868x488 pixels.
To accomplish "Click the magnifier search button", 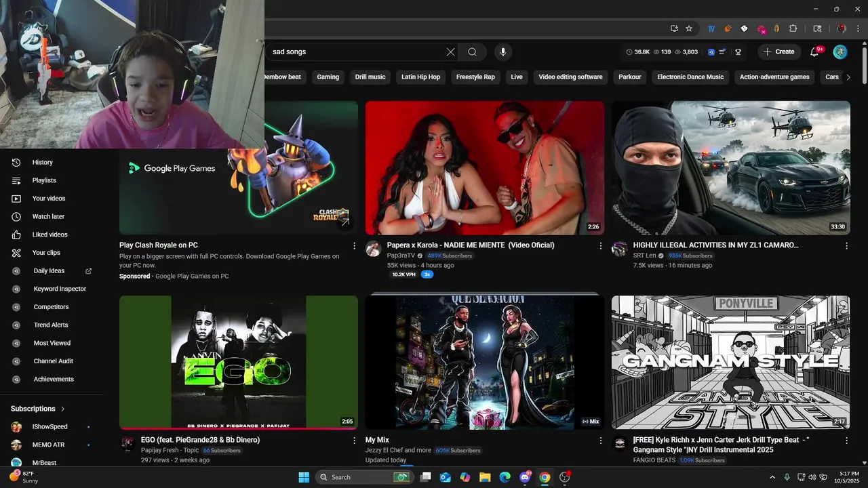I will pyautogui.click(x=473, y=52).
